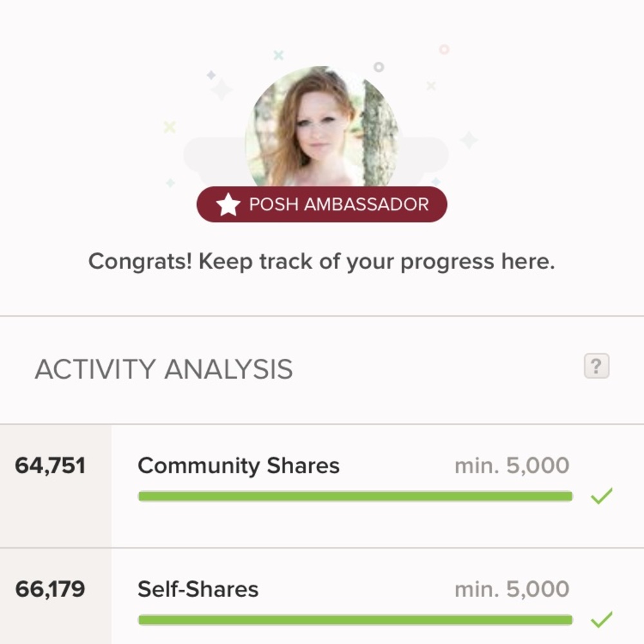Click the star icon in the Posh Ambassador badge
This screenshot has width=644, height=644.
pyautogui.click(x=227, y=205)
